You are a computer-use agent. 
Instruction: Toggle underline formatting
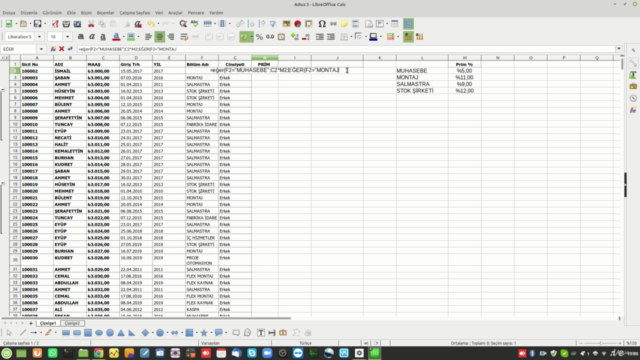click(x=103, y=37)
